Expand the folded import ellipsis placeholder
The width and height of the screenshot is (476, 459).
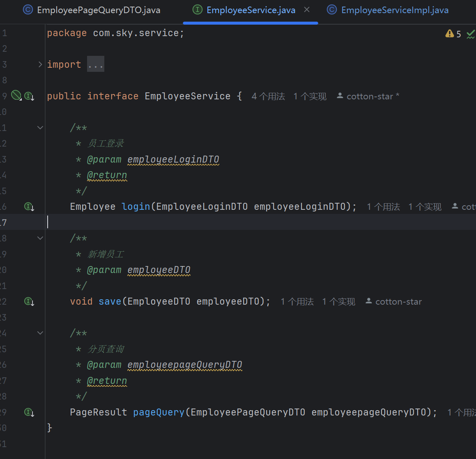click(95, 64)
